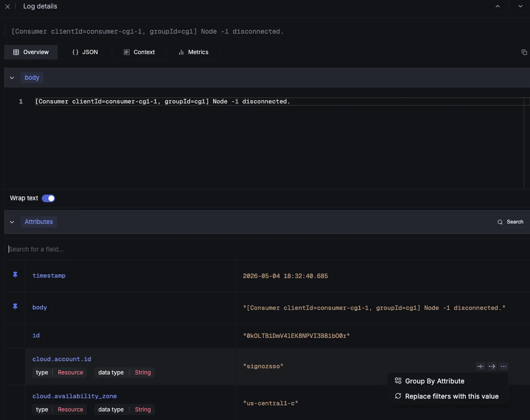Click the Attributes section label
Screen dimensions: 530x420
pos(38,222)
